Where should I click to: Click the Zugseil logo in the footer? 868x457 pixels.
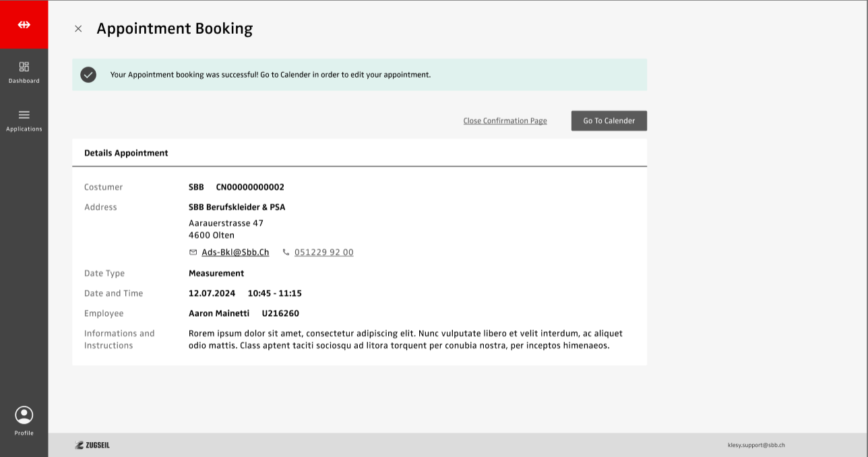pyautogui.click(x=92, y=445)
